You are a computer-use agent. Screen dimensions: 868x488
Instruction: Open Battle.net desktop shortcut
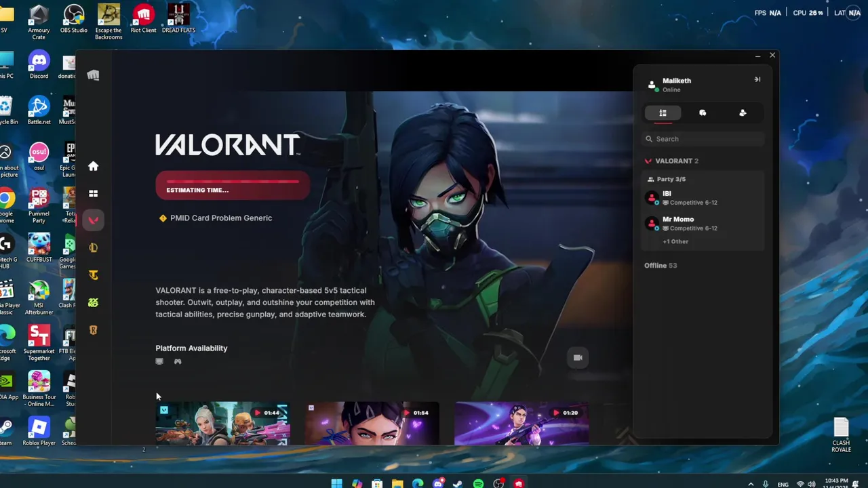click(x=39, y=111)
